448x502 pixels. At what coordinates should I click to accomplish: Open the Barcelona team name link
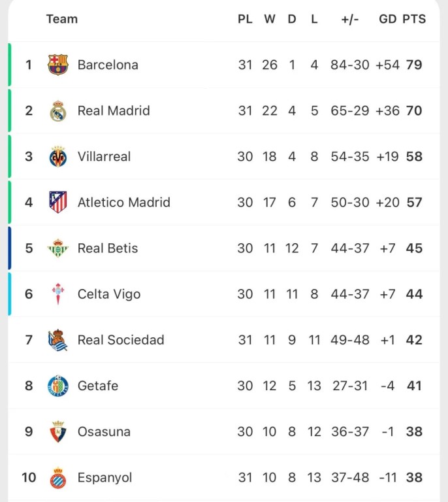tap(108, 65)
